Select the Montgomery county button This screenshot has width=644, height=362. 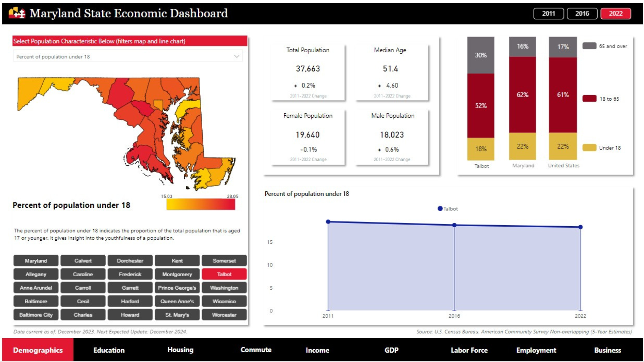(x=177, y=274)
